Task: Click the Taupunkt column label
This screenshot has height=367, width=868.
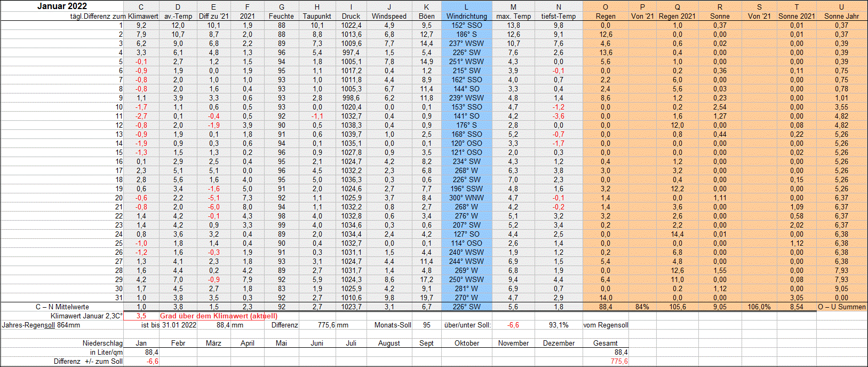Action: (x=317, y=16)
